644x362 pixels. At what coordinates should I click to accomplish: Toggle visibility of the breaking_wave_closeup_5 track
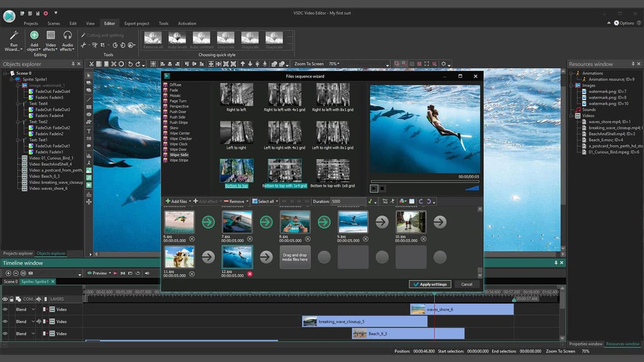click(x=5, y=321)
